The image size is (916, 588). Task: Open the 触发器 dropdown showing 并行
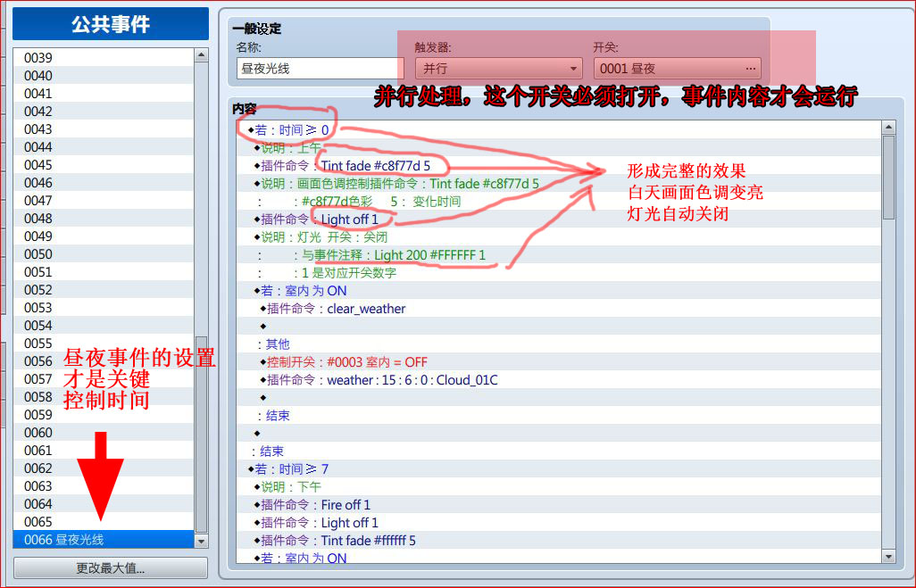click(498, 69)
